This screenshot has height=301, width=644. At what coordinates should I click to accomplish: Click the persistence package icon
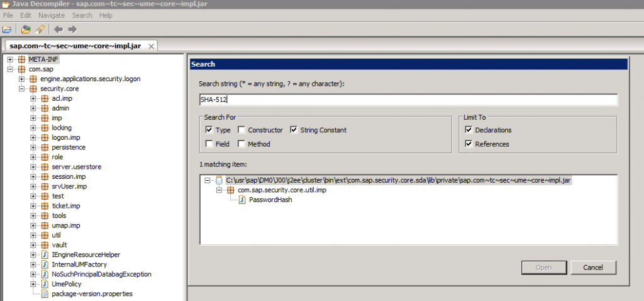click(x=45, y=147)
